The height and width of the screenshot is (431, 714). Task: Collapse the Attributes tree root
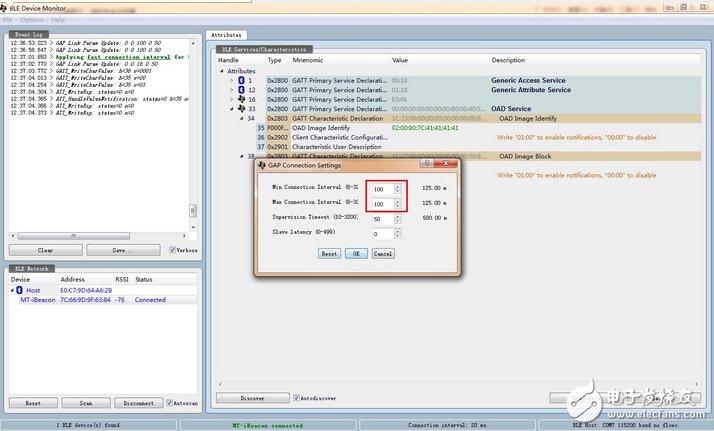tap(222, 71)
